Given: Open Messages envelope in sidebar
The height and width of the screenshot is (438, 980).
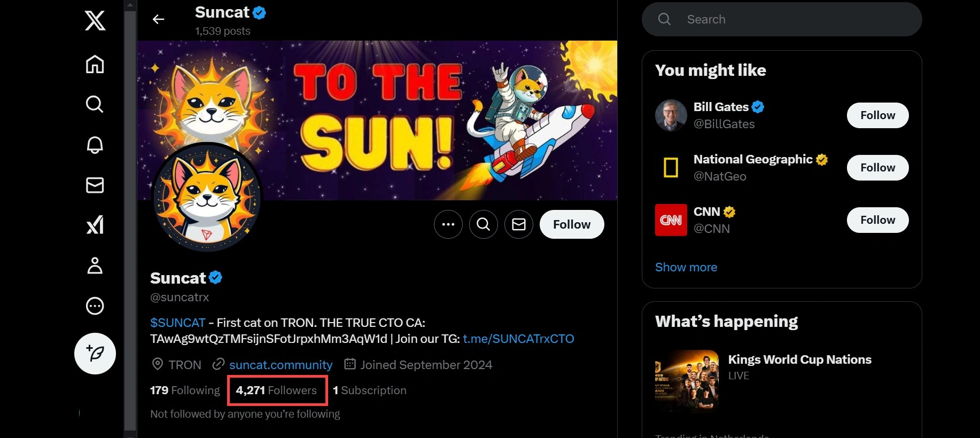Looking at the screenshot, I should (95, 185).
